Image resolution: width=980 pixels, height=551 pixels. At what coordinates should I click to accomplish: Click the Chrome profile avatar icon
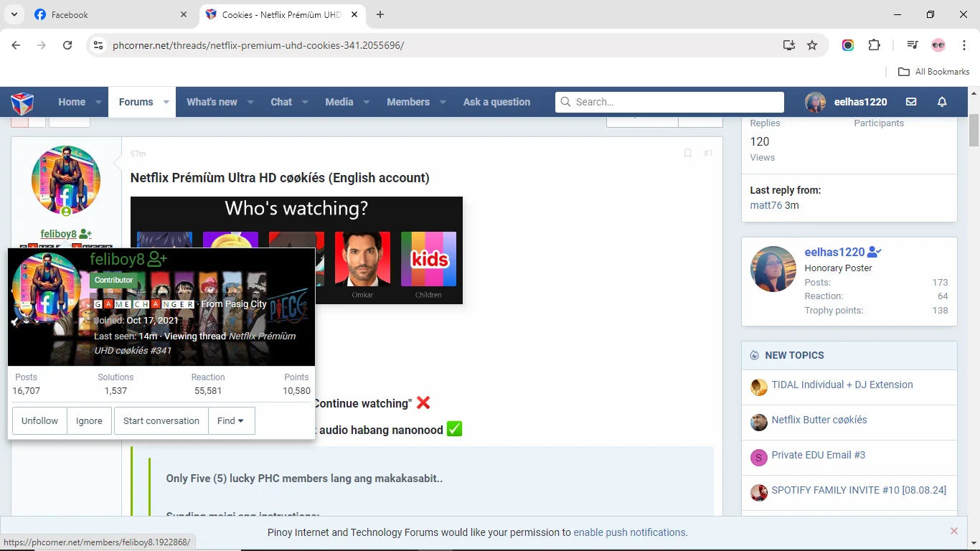(x=938, y=45)
